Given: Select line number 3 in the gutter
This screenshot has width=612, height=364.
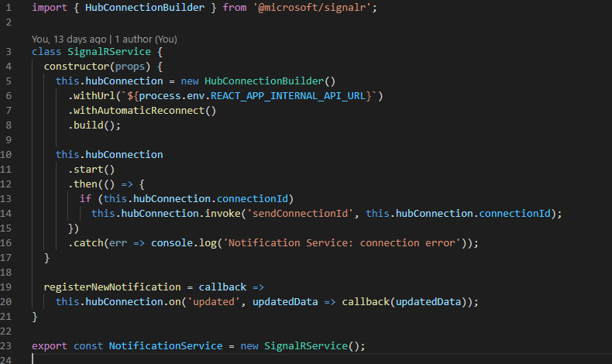Looking at the screenshot, I should (x=9, y=51).
